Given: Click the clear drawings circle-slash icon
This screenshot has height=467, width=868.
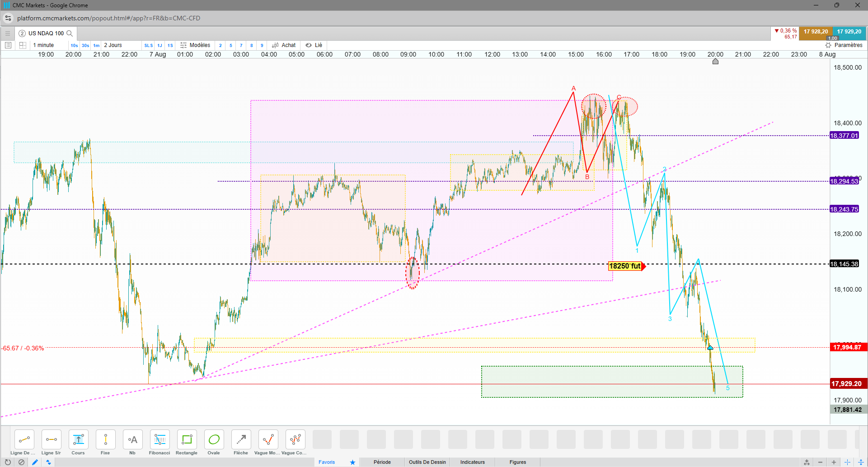Looking at the screenshot, I should coord(21,462).
